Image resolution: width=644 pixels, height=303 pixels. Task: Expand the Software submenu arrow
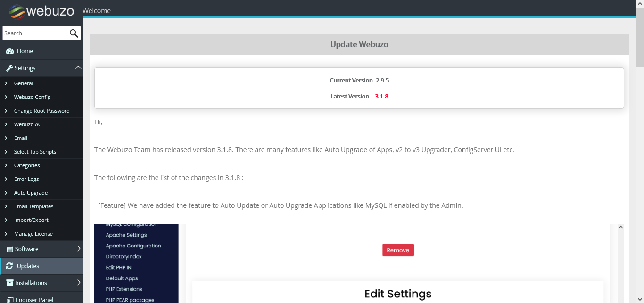79,249
